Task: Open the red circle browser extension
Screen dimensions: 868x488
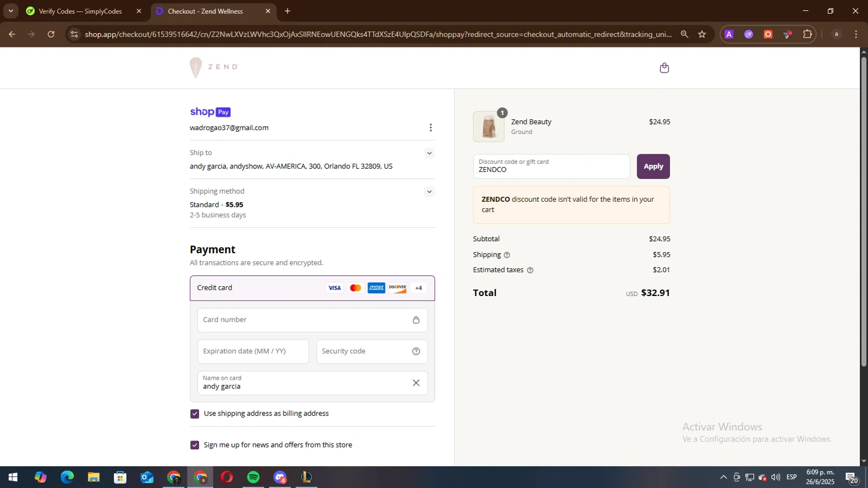Action: pyautogui.click(x=768, y=34)
